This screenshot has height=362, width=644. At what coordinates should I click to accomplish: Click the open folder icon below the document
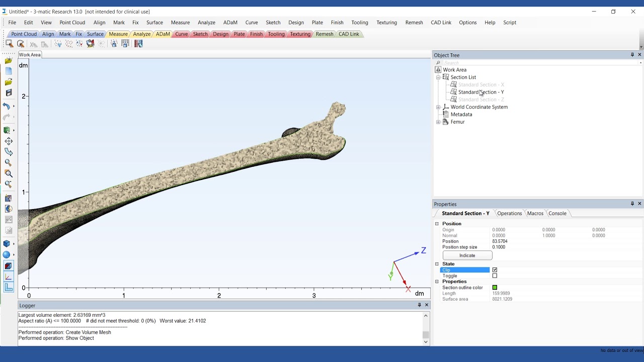(9, 82)
